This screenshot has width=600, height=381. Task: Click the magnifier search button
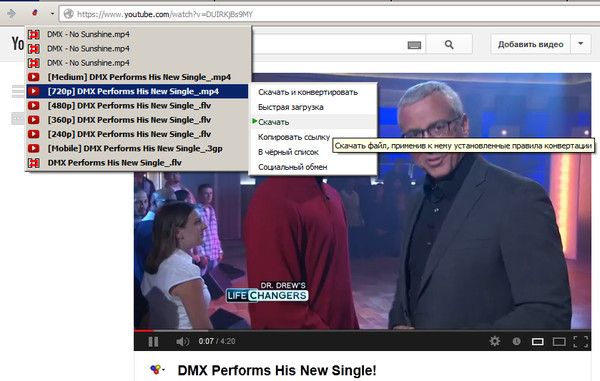tap(449, 44)
